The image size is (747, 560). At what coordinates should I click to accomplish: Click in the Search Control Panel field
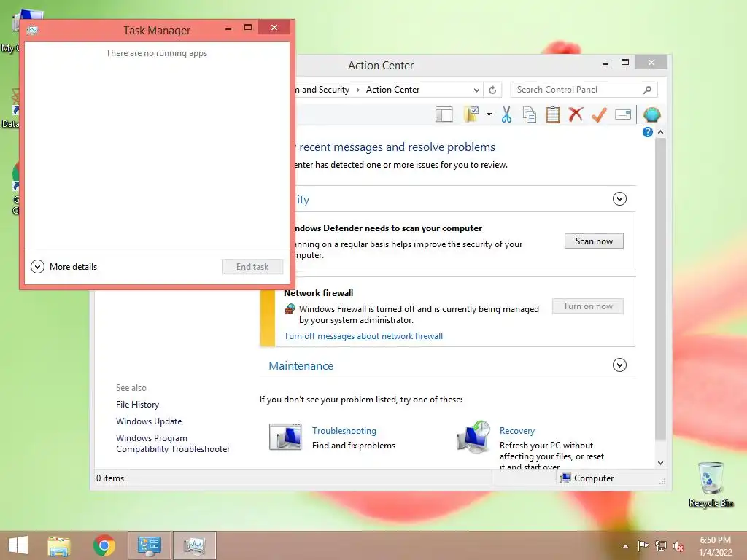(x=584, y=90)
